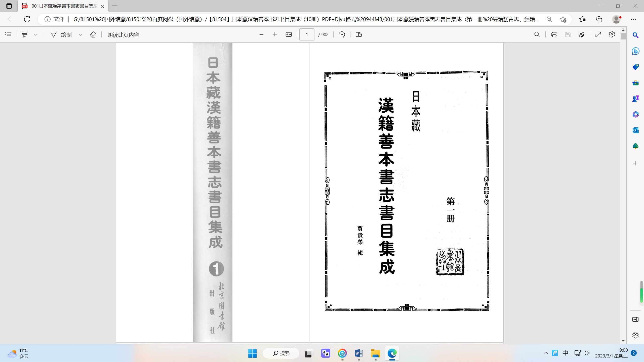Image resolution: width=644 pixels, height=362 pixels.
Task: View site information for the file
Action: tap(54, 19)
